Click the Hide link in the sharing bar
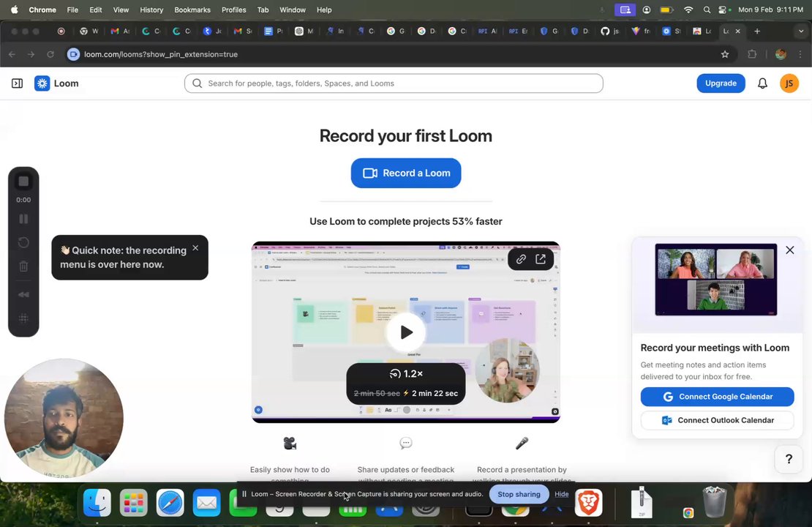The width and height of the screenshot is (812, 527). click(x=561, y=494)
